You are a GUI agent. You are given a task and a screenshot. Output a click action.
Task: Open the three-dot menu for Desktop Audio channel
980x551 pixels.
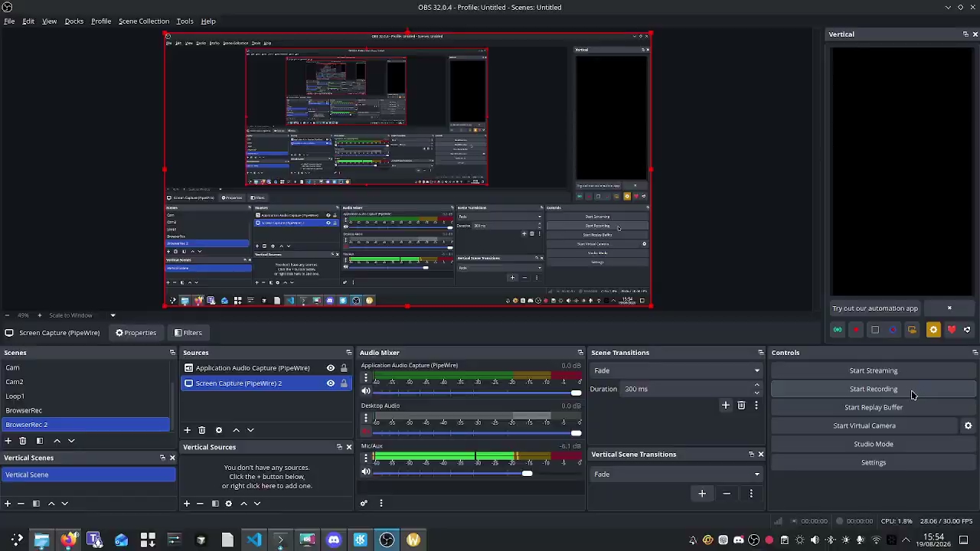(366, 418)
